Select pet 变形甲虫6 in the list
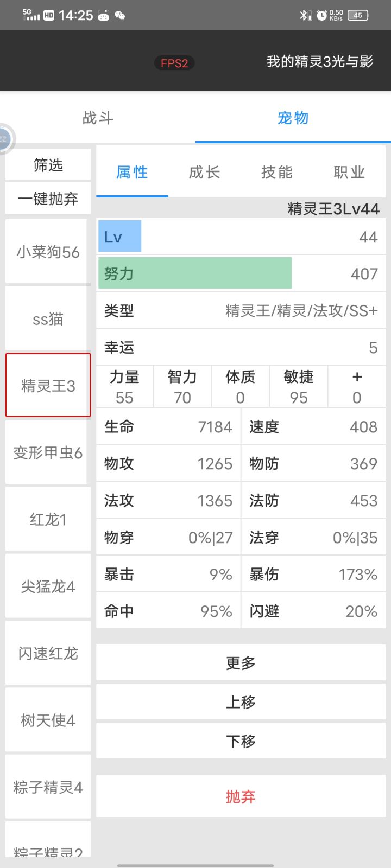The image size is (391, 868). pos(48,452)
